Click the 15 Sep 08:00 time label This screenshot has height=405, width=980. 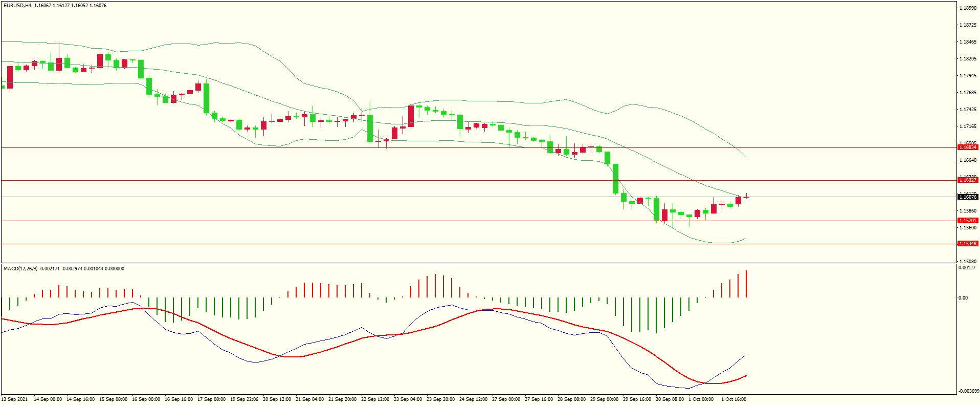click(114, 399)
